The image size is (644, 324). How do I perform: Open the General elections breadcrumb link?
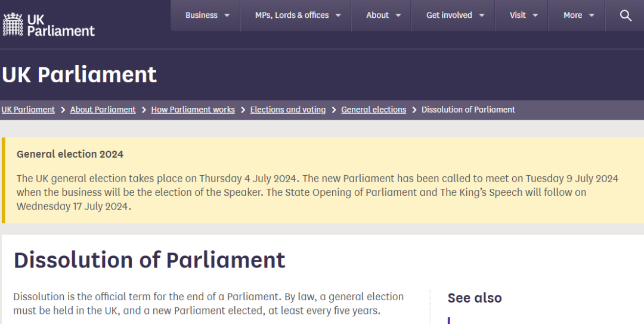[x=373, y=110]
